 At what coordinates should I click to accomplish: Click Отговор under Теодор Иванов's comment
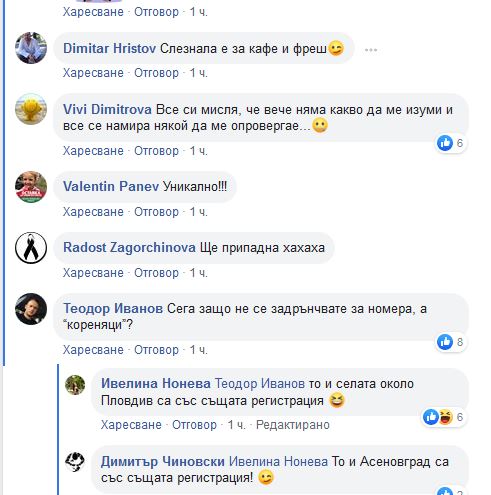coord(156,350)
